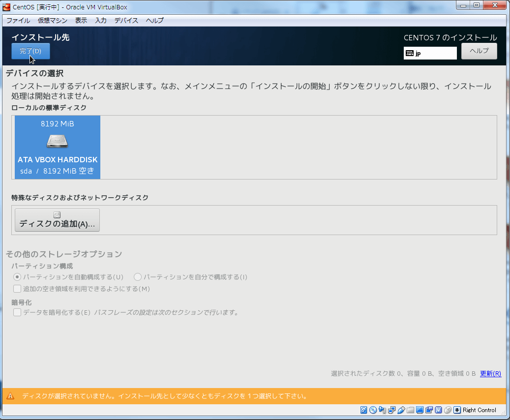Click the optical drive icon in status bar
This screenshot has height=420, width=510.
372,410
